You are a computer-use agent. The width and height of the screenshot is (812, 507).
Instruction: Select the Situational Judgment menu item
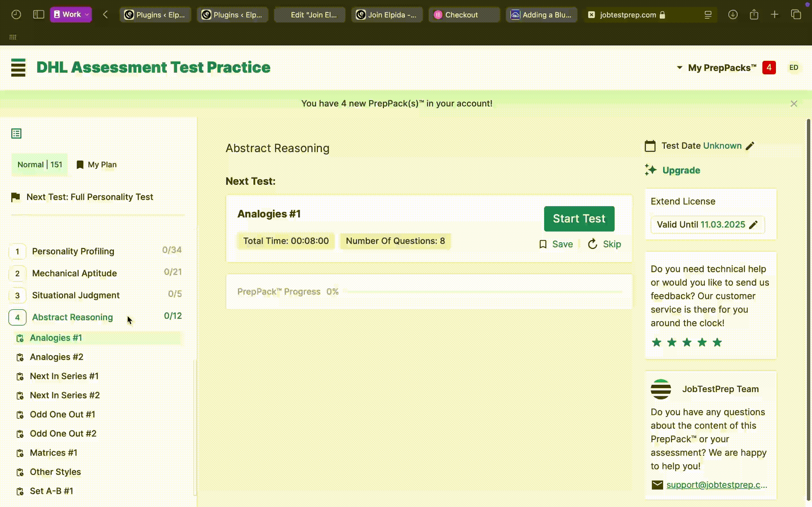76,295
